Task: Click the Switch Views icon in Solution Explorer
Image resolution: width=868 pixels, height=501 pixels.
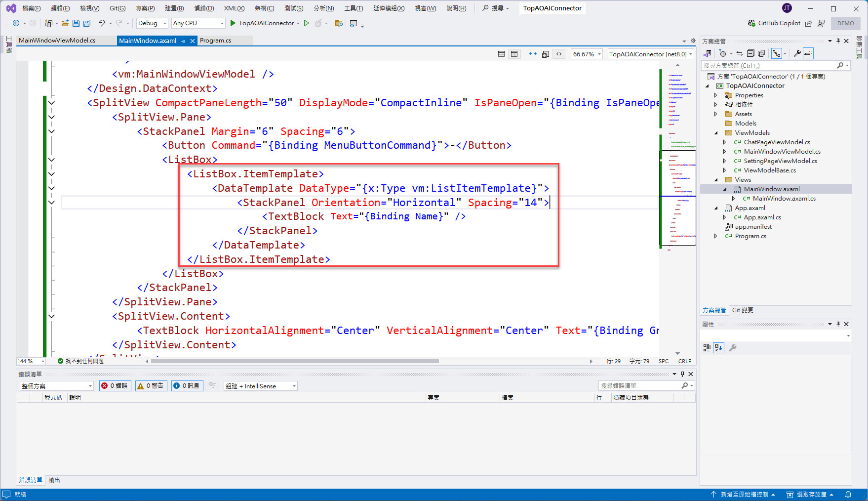Action: click(708, 53)
